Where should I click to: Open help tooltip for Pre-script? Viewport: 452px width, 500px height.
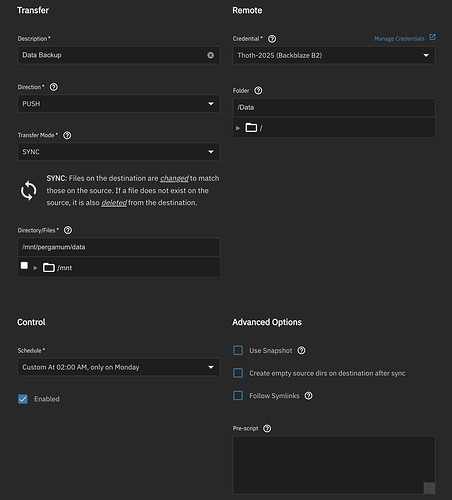(x=267, y=428)
